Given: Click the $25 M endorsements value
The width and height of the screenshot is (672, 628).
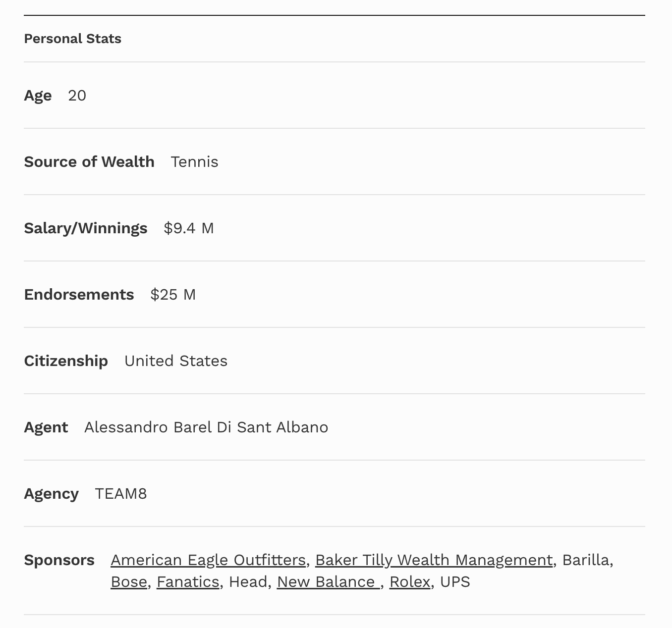Looking at the screenshot, I should (x=173, y=295).
